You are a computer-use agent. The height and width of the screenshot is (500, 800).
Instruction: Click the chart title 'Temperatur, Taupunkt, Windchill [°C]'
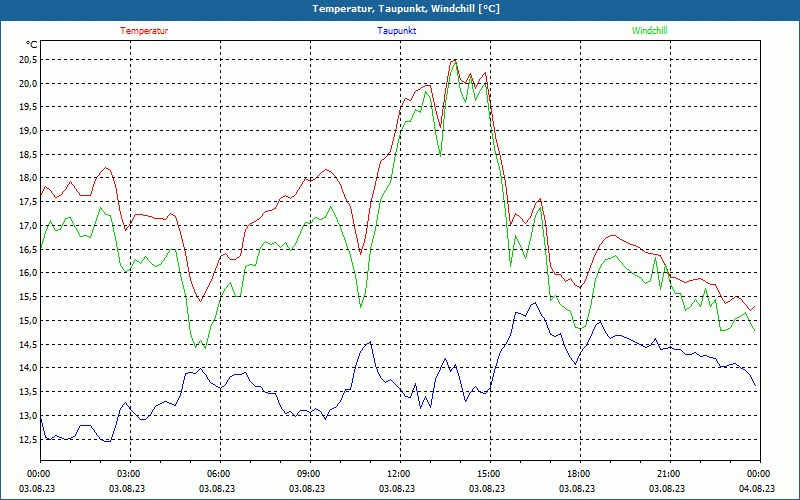[x=406, y=9]
